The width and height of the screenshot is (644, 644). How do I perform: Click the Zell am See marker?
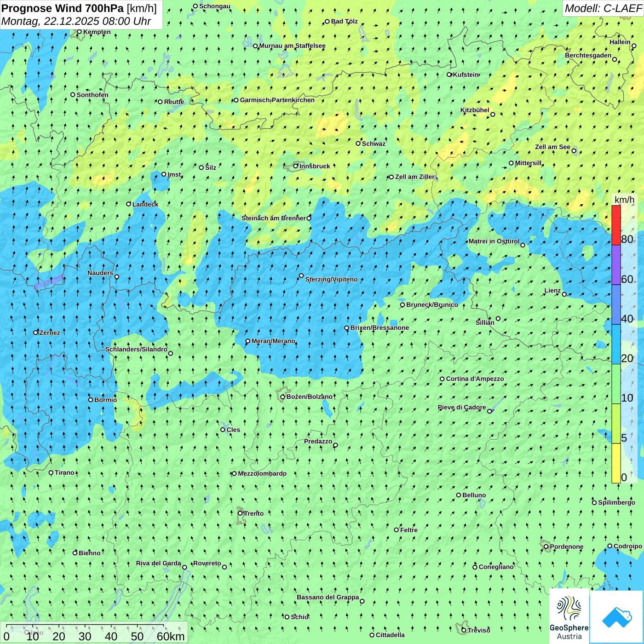574,151
